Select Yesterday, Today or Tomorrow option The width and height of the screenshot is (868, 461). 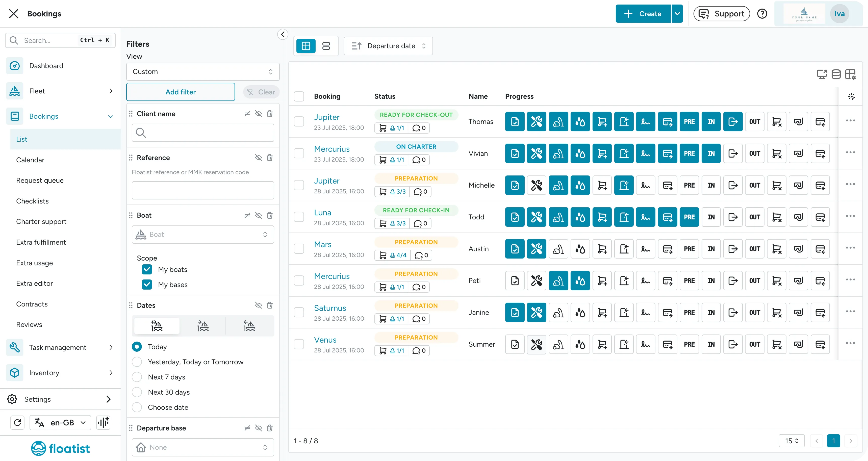pos(137,362)
